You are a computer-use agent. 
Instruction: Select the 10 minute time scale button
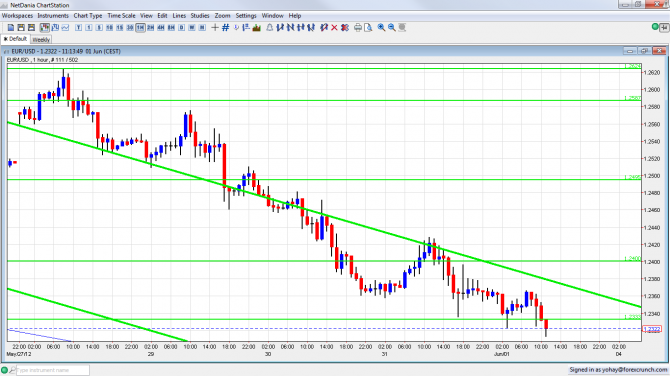(109, 28)
